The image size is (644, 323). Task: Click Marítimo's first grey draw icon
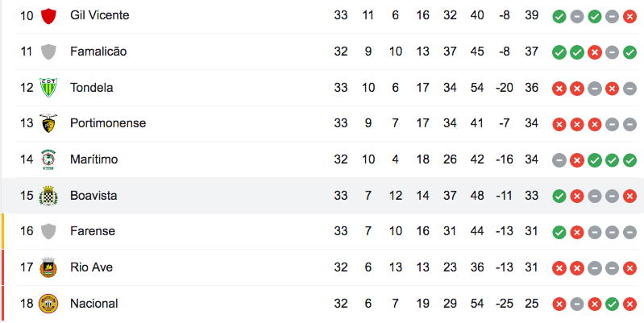559,160
